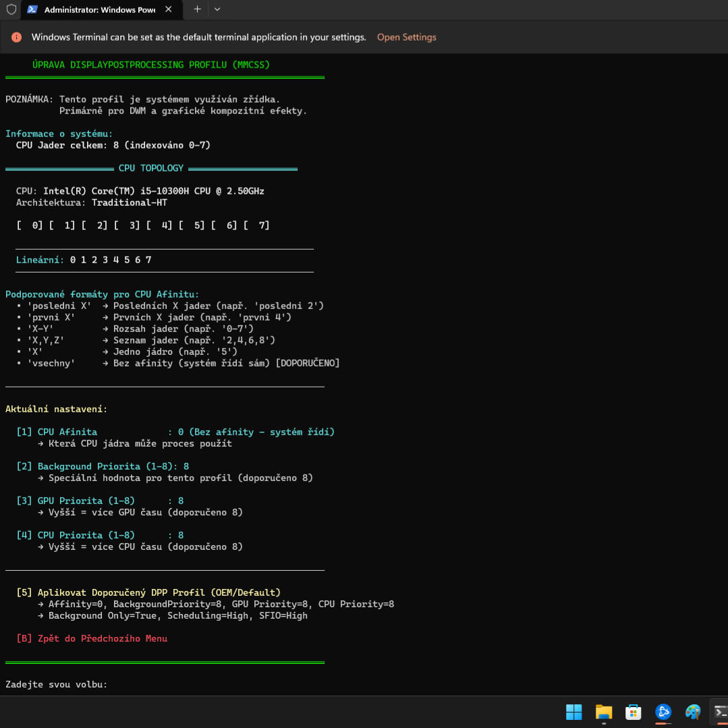Click the orange info icon in notification bar

(16, 37)
